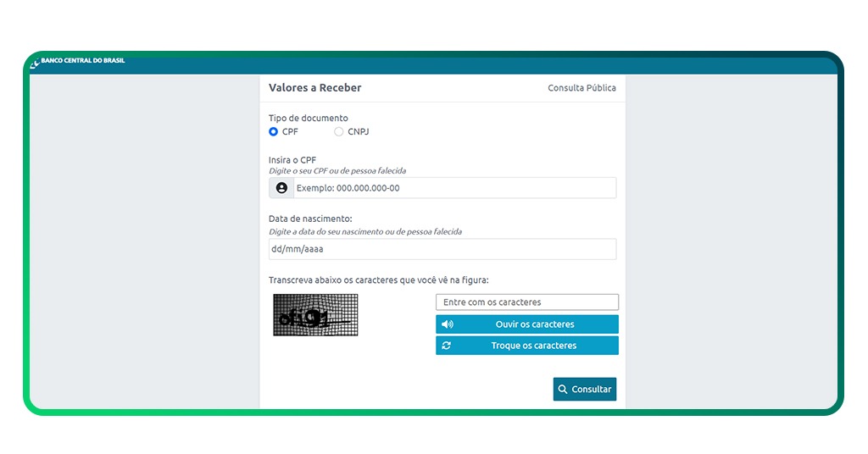Viewport: 868px width, 454px height.
Task: Select the CPF radio button
Action: (x=274, y=132)
